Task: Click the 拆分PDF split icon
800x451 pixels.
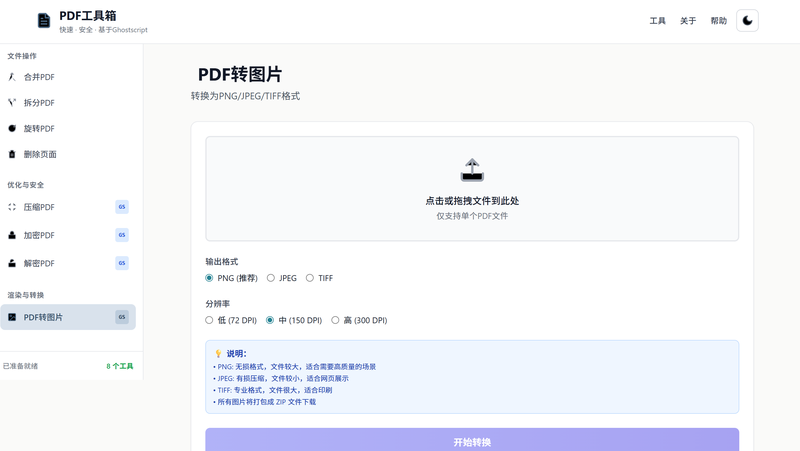Action: [12, 103]
